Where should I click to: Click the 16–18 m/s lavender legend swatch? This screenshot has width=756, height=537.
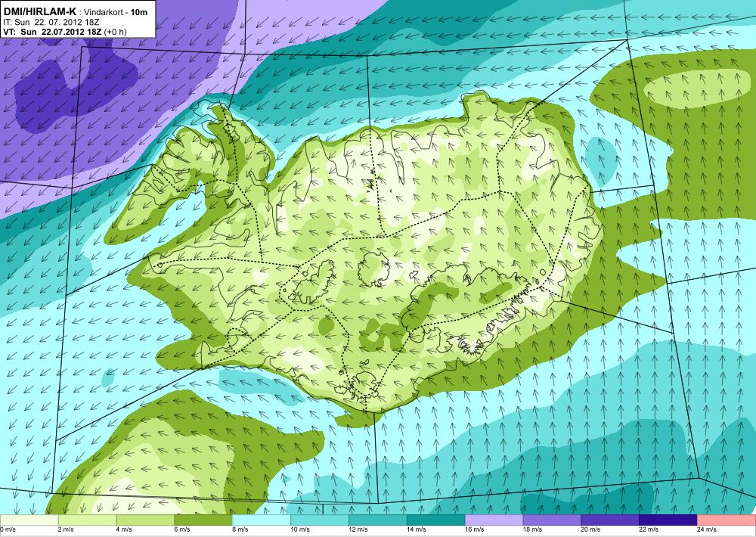494,520
